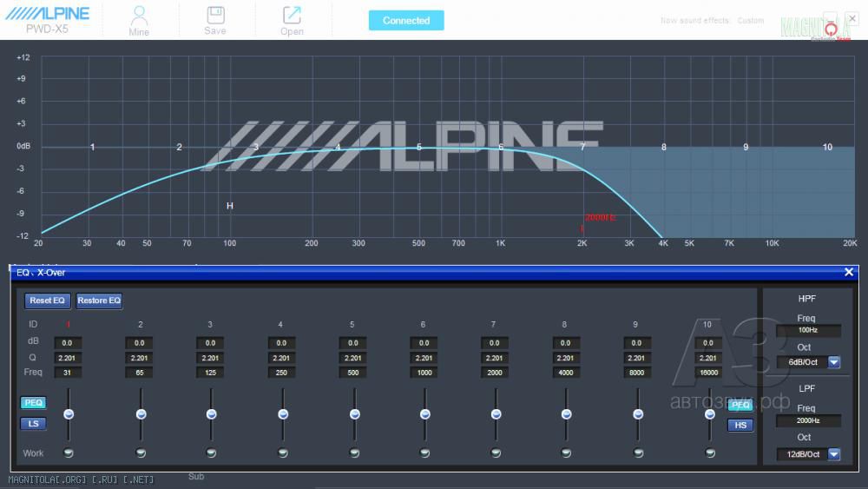Screen dimensions: 868x489
Task: Click band 7 gain slider knob
Action: (x=496, y=414)
